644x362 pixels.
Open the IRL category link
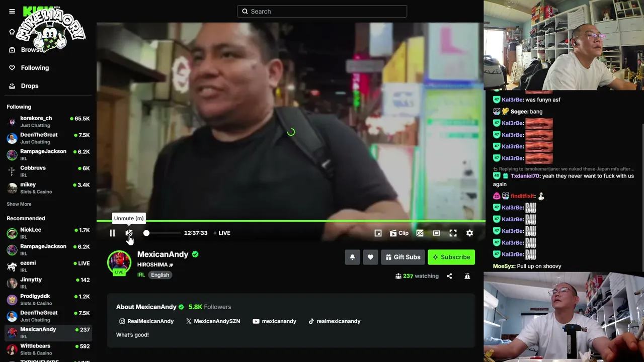(141, 275)
